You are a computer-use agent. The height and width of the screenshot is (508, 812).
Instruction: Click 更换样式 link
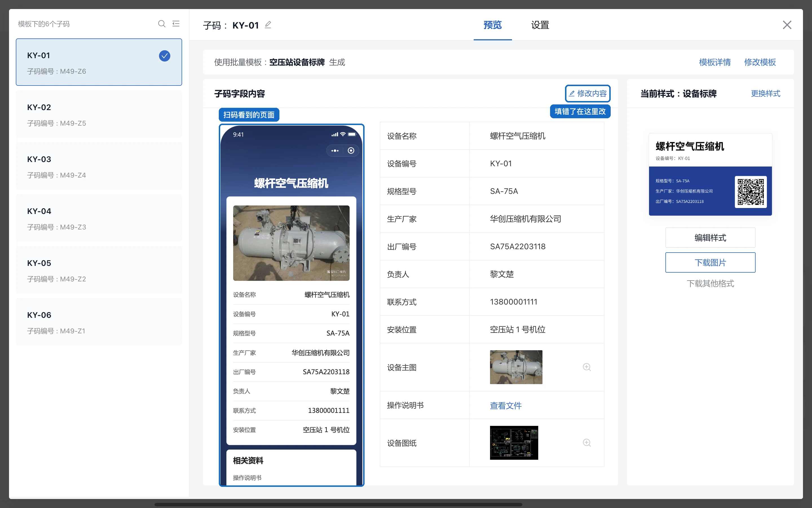(765, 93)
